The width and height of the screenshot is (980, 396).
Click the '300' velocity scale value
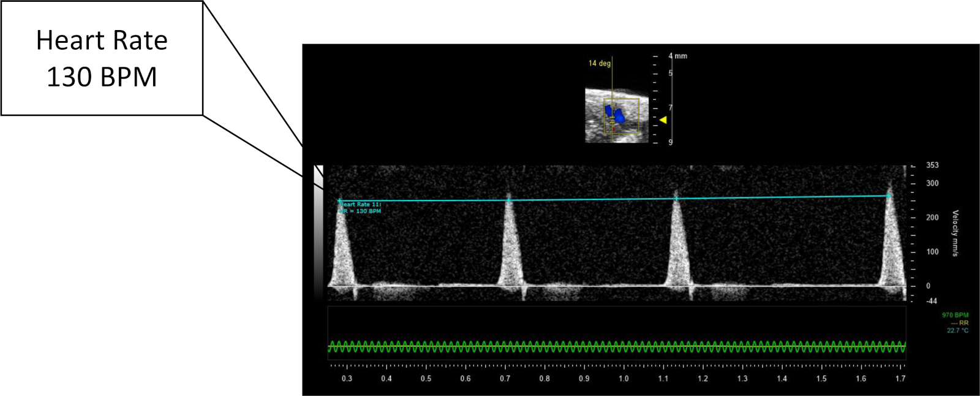(932, 183)
